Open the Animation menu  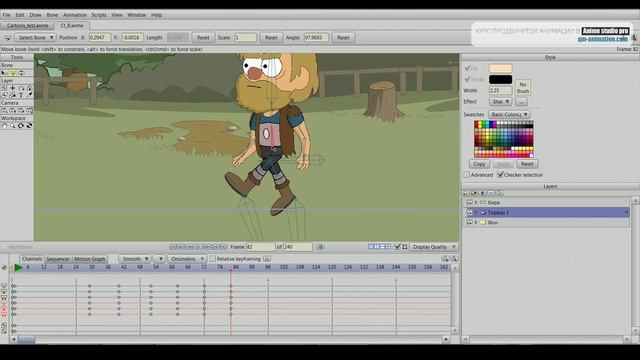point(75,15)
